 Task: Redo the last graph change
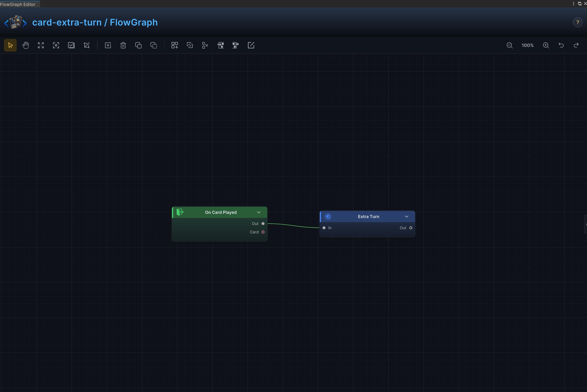[576, 45]
